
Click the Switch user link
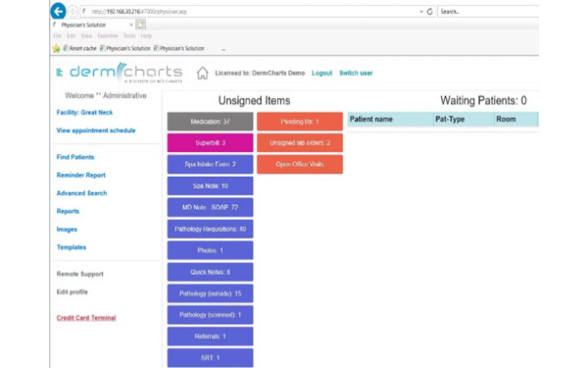tap(356, 74)
